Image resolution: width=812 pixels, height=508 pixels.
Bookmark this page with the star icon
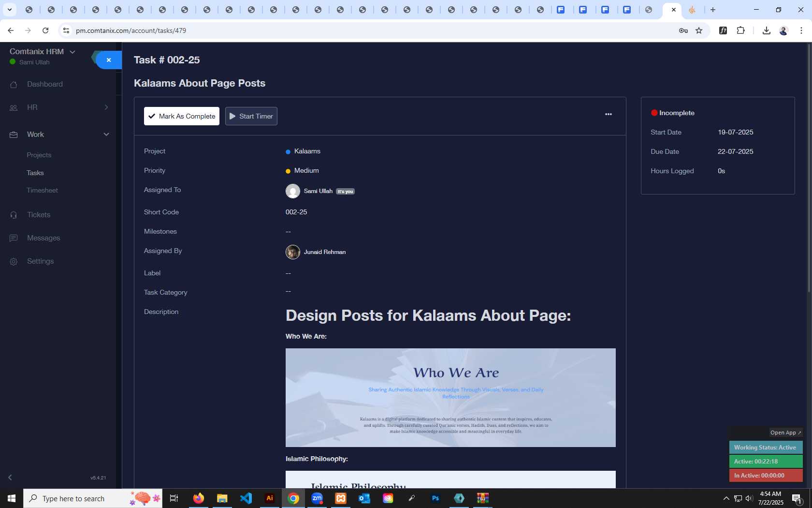[x=699, y=30]
